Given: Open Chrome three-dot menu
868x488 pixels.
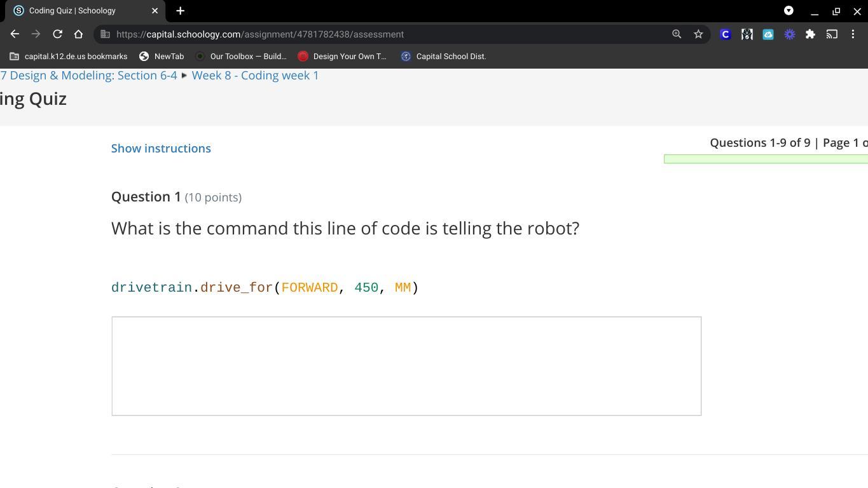Looking at the screenshot, I should click(853, 34).
